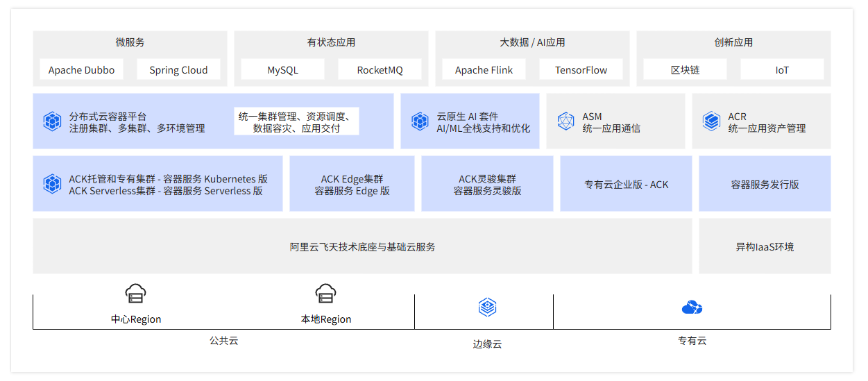868x381 pixels.
Task: Click the ACK托管和专有集群 cube icon
Action: (53, 184)
